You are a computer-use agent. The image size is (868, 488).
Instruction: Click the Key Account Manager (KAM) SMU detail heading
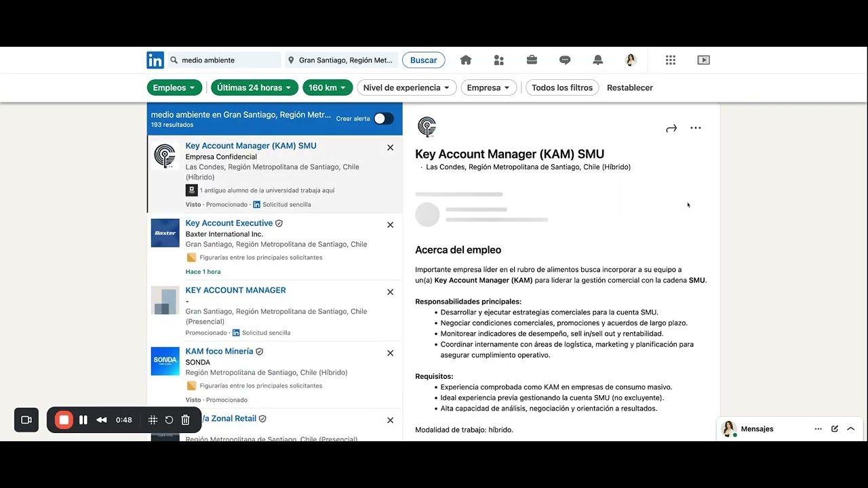[510, 154]
